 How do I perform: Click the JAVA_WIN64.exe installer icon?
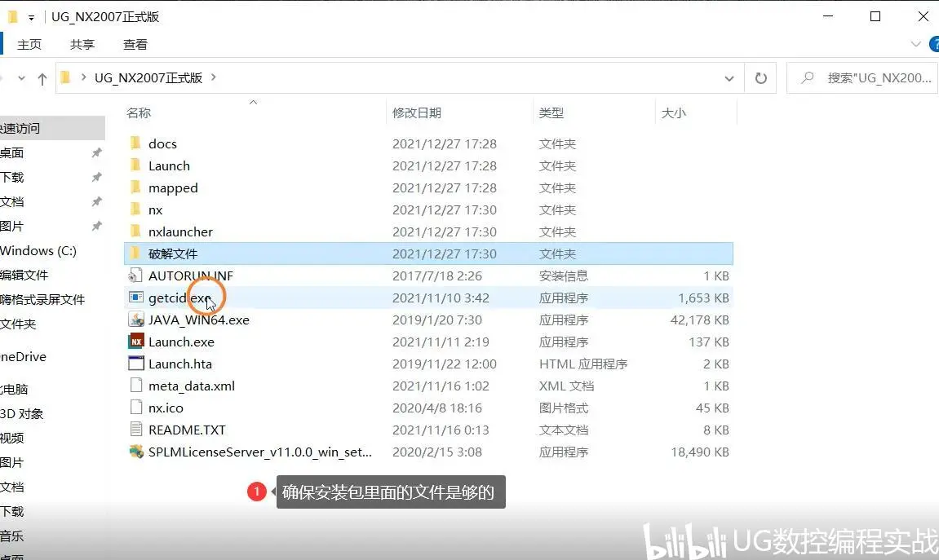click(x=136, y=320)
